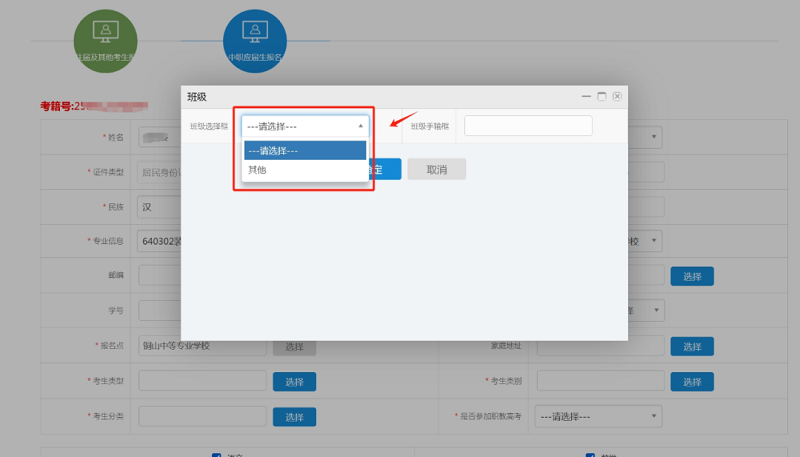Image resolution: width=800 pixels, height=457 pixels.
Task: Click 选择 button beside 考生类别
Action: [x=692, y=381]
